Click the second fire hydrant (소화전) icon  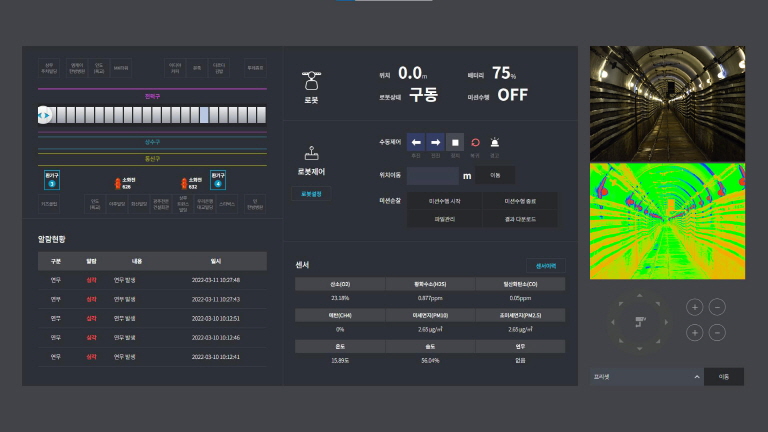184,183
